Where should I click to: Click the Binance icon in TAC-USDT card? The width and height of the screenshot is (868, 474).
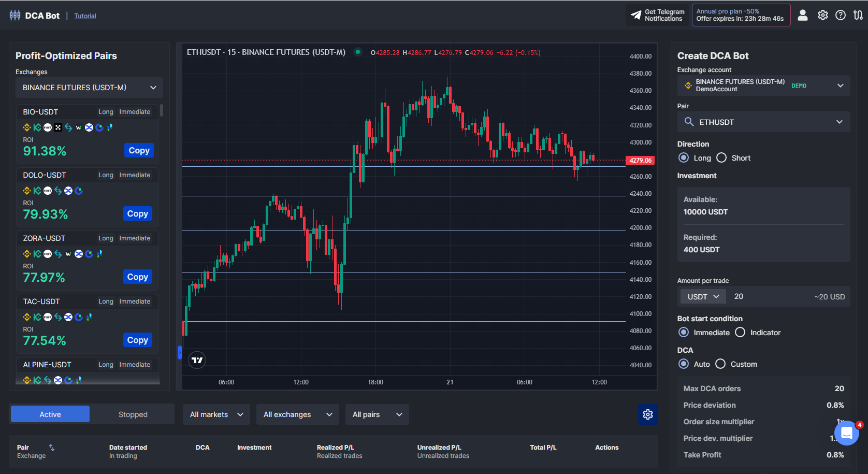27,317
